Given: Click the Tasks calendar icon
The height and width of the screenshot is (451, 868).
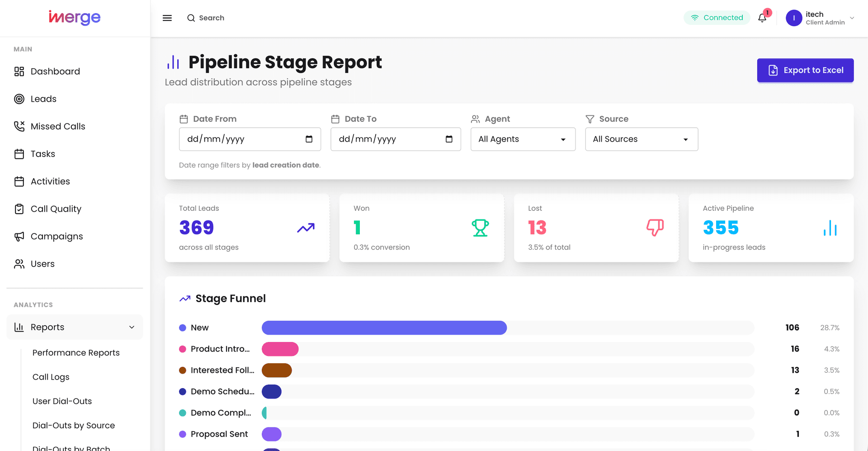Looking at the screenshot, I should pos(19,154).
